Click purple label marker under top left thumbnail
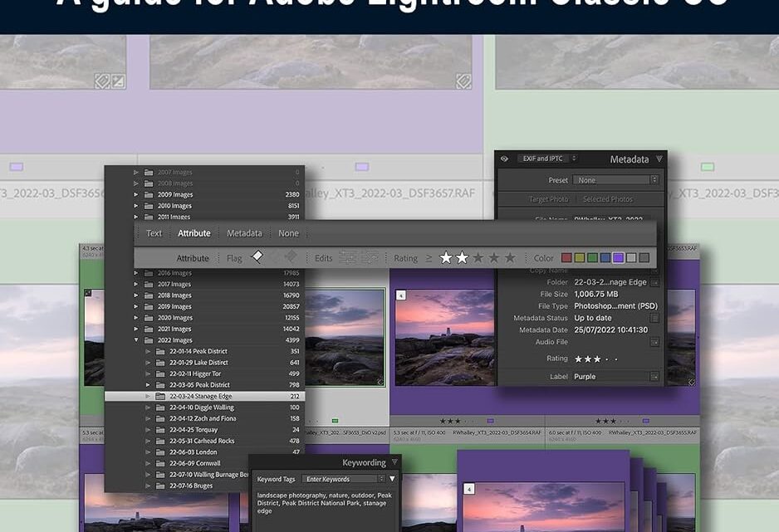This screenshot has width=779, height=532. click(x=17, y=167)
